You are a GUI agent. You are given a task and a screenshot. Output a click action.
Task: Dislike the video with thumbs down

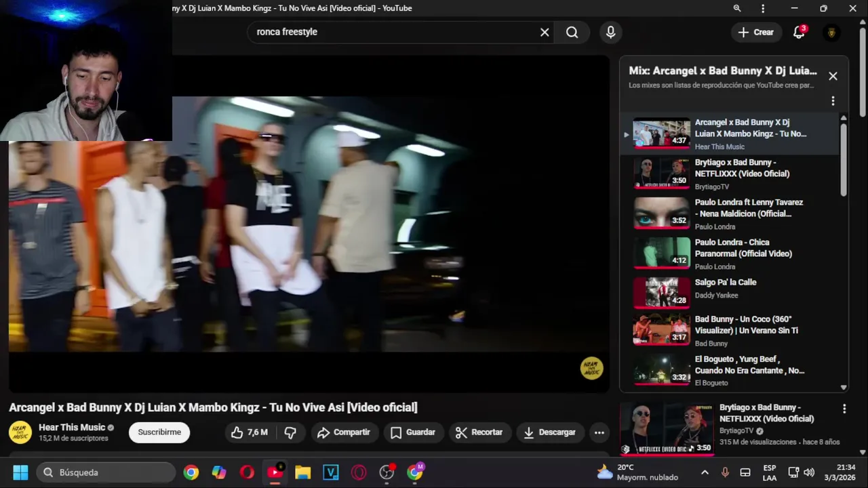tap(290, 432)
